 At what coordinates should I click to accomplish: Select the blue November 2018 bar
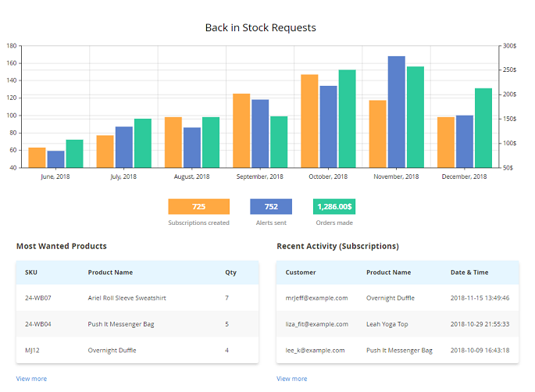pos(397,112)
